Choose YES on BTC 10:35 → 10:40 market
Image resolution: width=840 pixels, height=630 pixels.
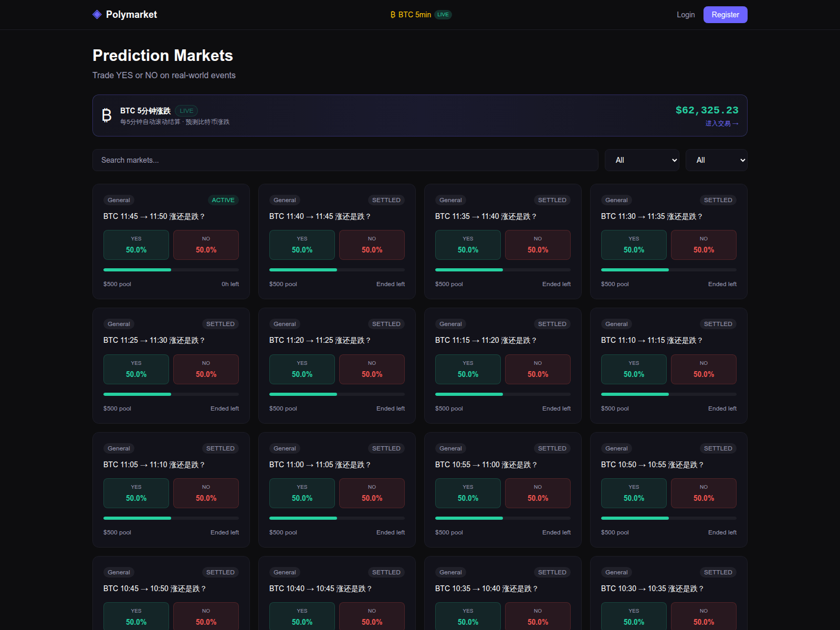coord(468,616)
